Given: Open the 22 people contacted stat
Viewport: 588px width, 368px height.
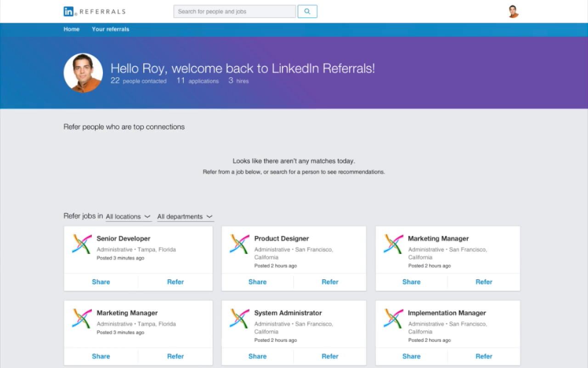Looking at the screenshot, I should pyautogui.click(x=138, y=81).
